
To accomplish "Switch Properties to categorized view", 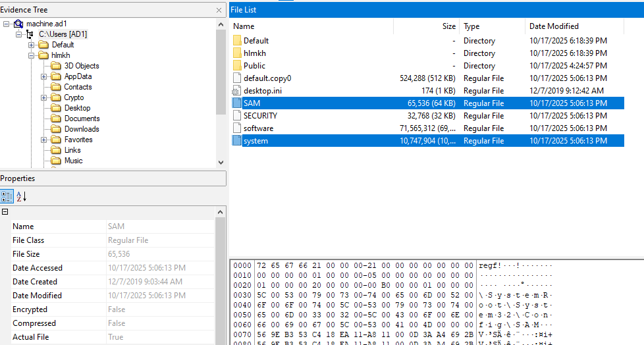I will pos(7,196).
